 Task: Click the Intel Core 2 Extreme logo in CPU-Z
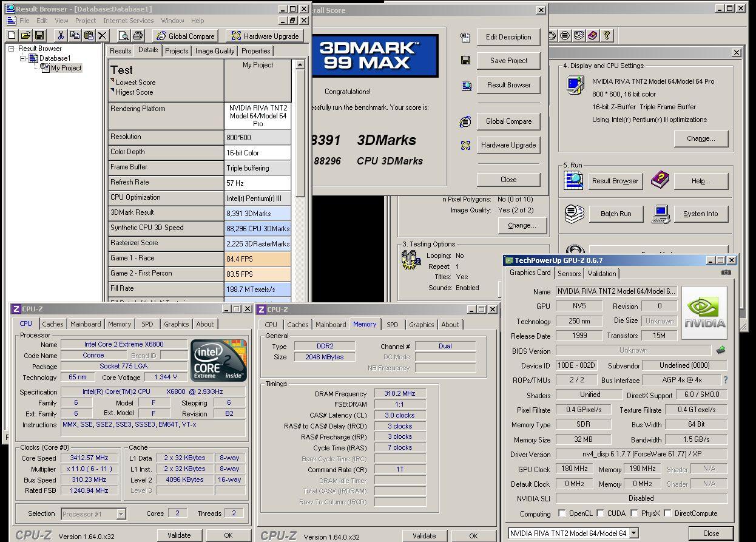coord(219,360)
